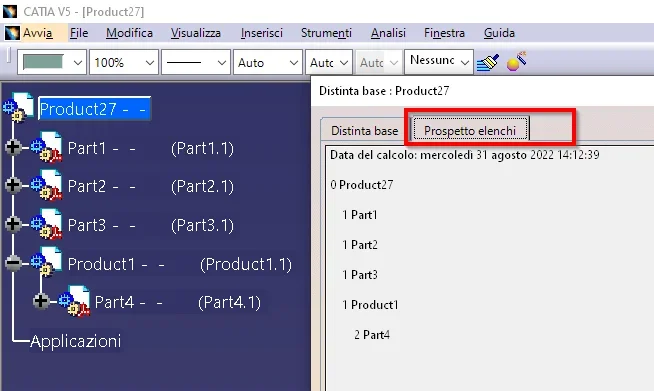This screenshot has width=654, height=391.
Task: Open the Guida menu
Action: point(499,33)
